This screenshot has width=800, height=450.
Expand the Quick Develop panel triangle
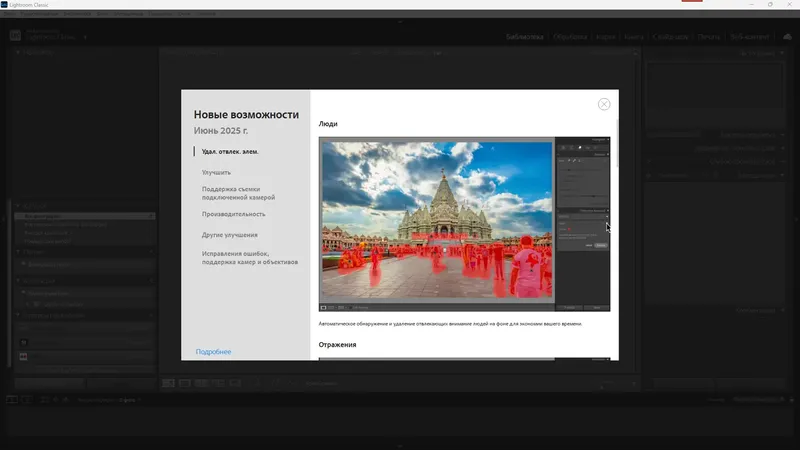782,135
